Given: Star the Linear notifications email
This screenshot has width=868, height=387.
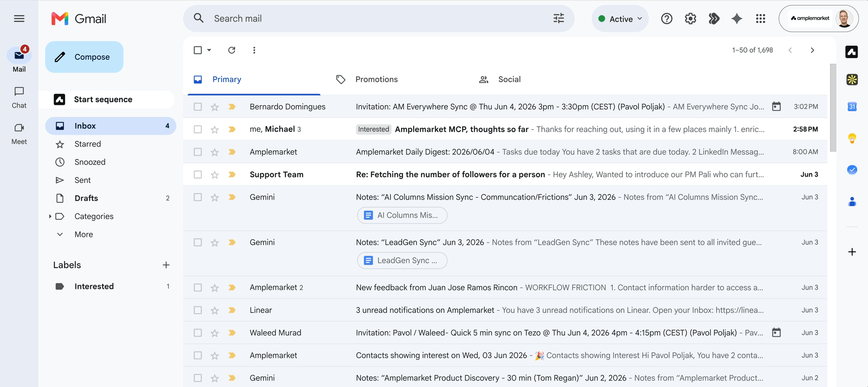Looking at the screenshot, I should [215, 310].
